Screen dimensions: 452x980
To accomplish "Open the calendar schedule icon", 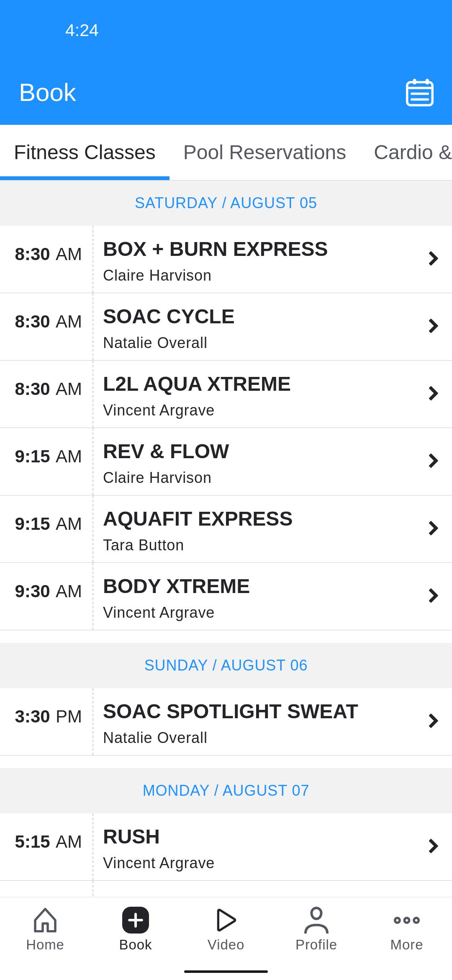I will [419, 92].
